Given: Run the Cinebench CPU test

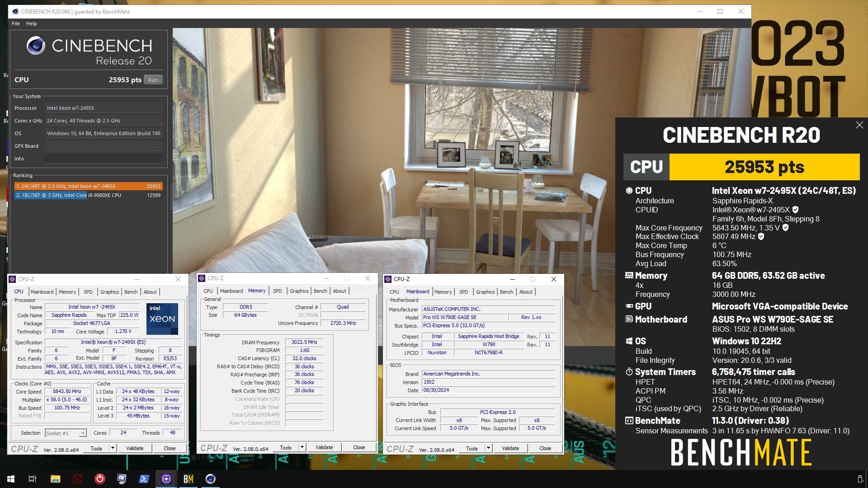Looking at the screenshot, I should [x=153, y=80].
